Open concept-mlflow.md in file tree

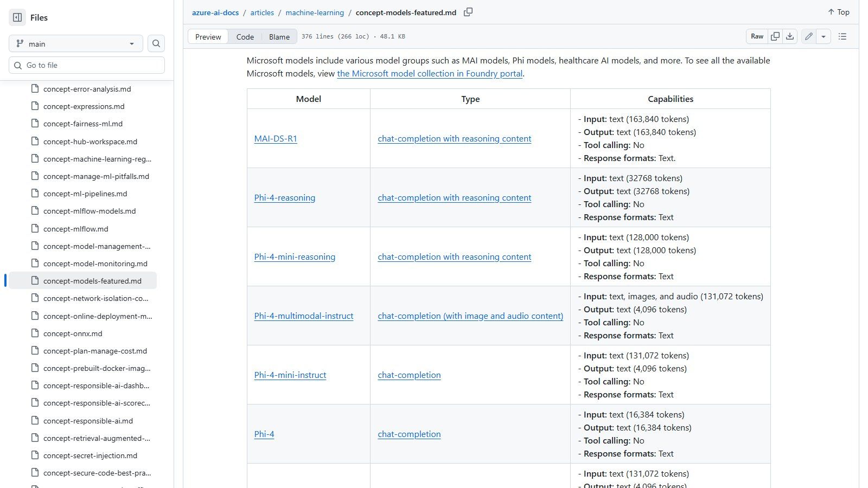[x=75, y=229]
